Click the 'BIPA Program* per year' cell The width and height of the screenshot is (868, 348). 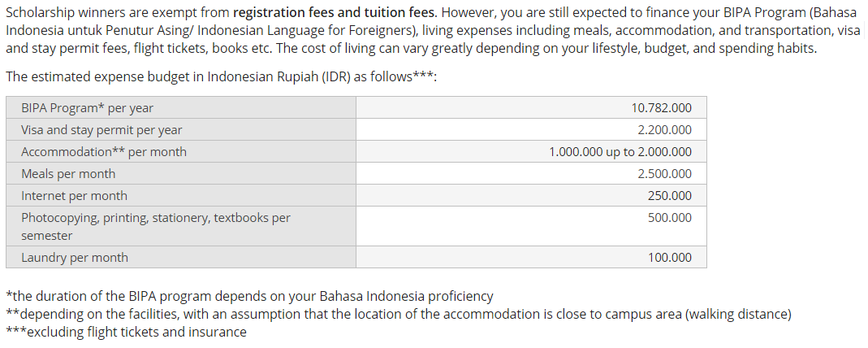[181, 107]
